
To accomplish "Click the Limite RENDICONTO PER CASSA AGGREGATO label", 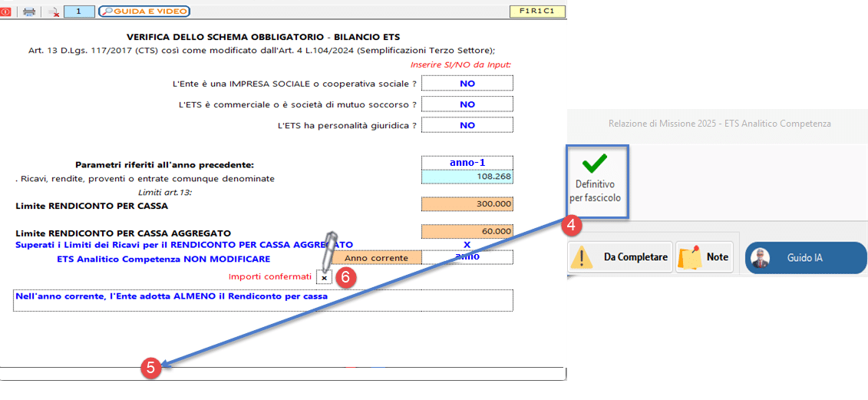I will (124, 233).
